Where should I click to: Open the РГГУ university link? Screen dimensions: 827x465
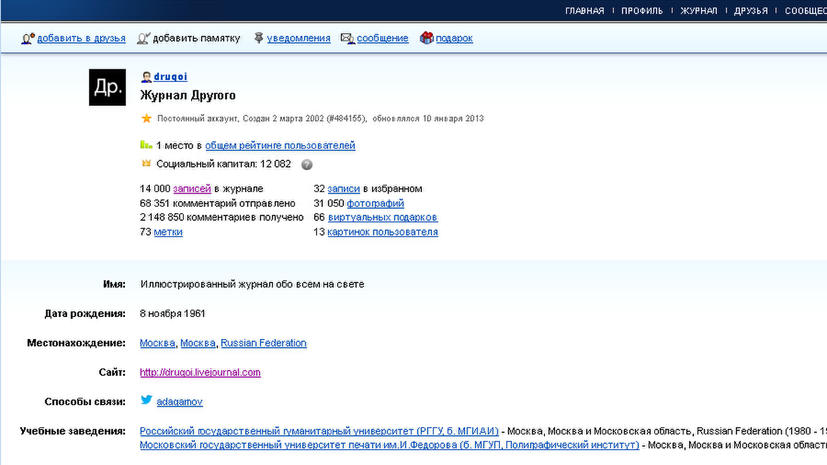319,431
